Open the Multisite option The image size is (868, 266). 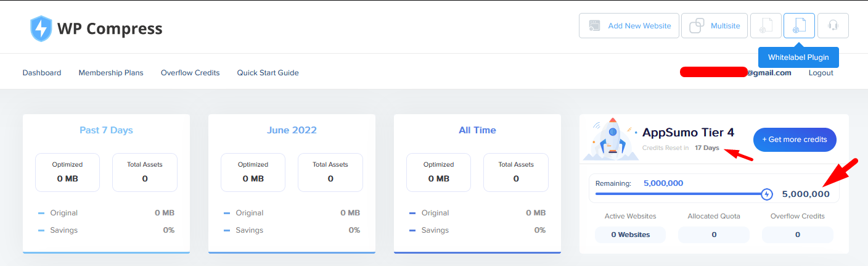tap(714, 26)
